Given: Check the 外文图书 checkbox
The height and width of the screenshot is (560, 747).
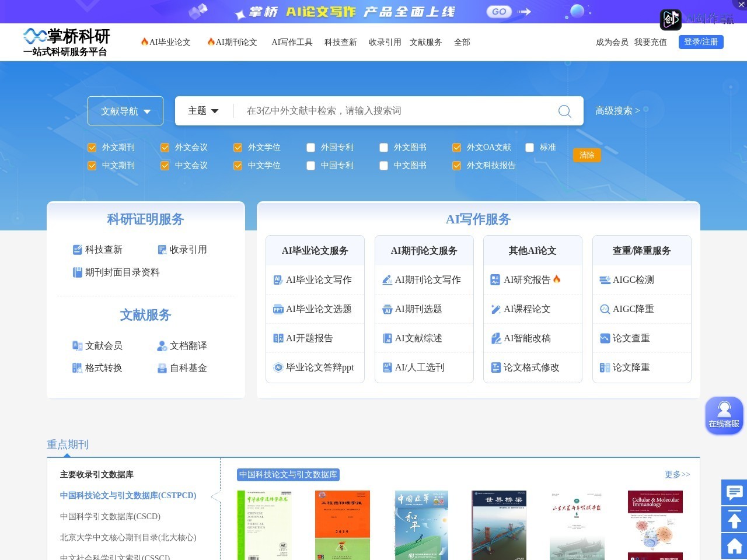Looking at the screenshot, I should click(383, 148).
